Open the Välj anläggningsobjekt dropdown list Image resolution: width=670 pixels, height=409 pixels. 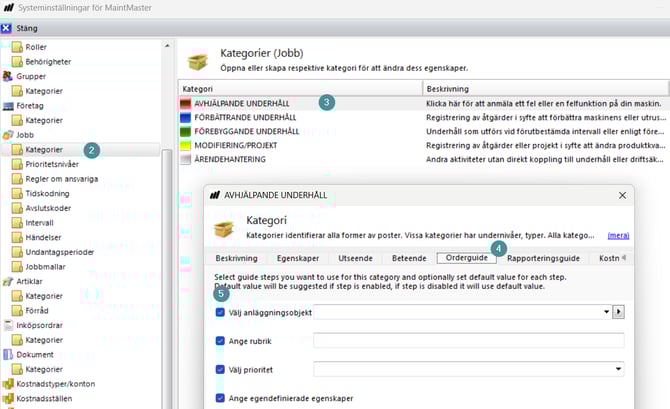606,312
